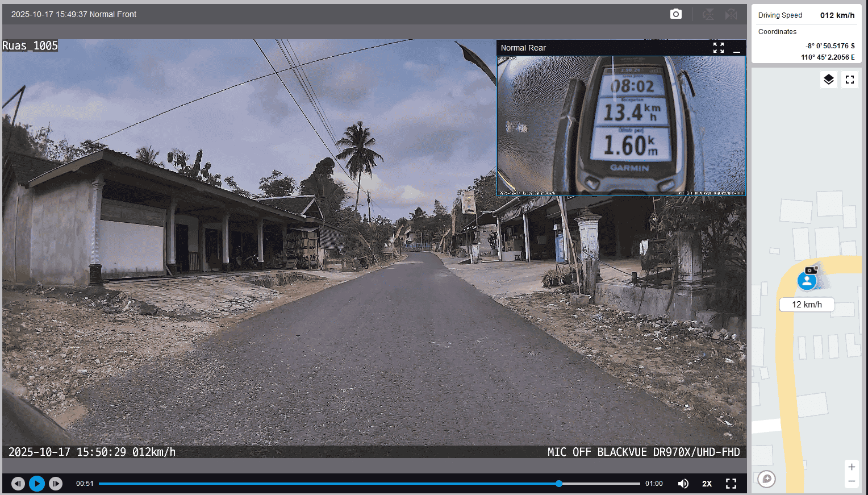The height and width of the screenshot is (495, 868).
Task: Step back to the previous frame
Action: pos(18,484)
